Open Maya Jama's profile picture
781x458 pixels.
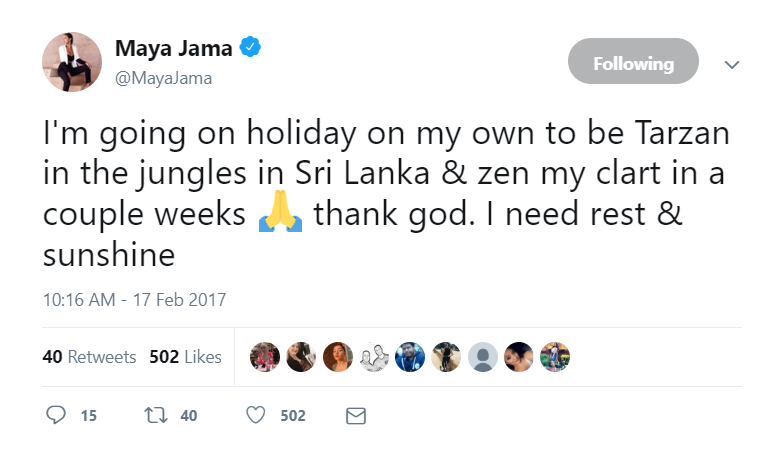[x=72, y=62]
